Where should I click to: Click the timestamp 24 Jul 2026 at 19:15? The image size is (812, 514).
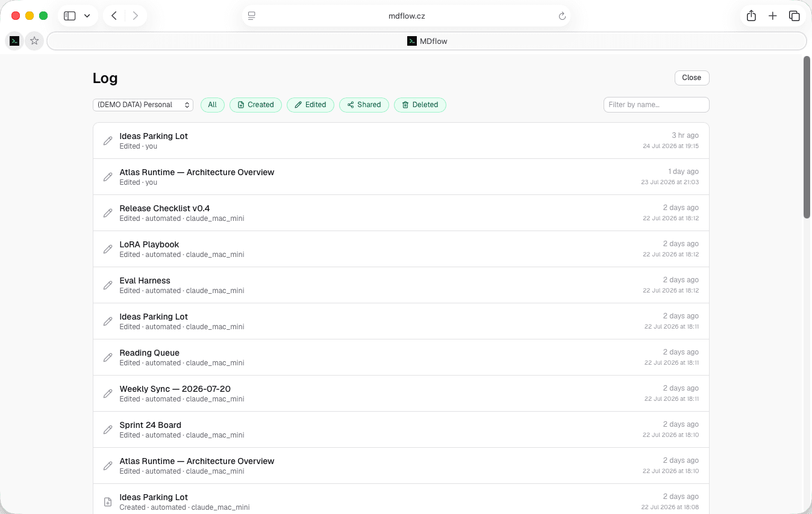[671, 146]
